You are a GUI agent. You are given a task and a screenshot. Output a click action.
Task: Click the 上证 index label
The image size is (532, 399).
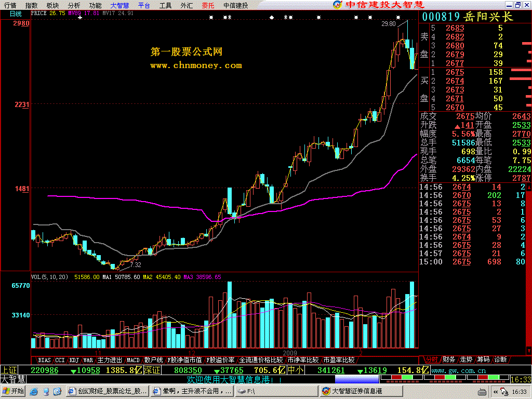click(9, 370)
